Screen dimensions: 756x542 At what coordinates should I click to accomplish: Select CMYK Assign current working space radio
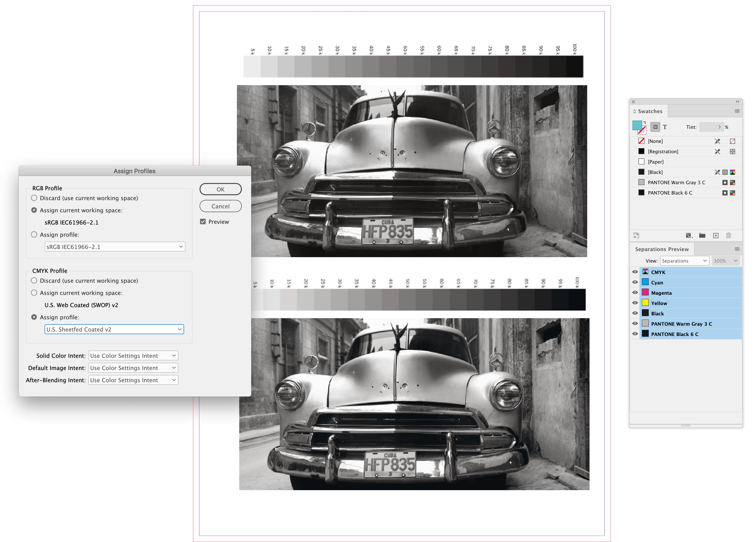point(34,293)
